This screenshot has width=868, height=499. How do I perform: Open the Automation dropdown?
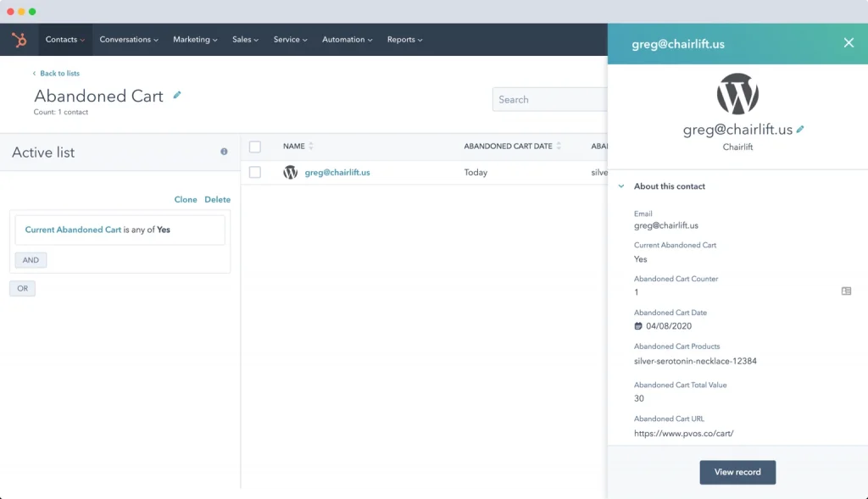pyautogui.click(x=347, y=39)
